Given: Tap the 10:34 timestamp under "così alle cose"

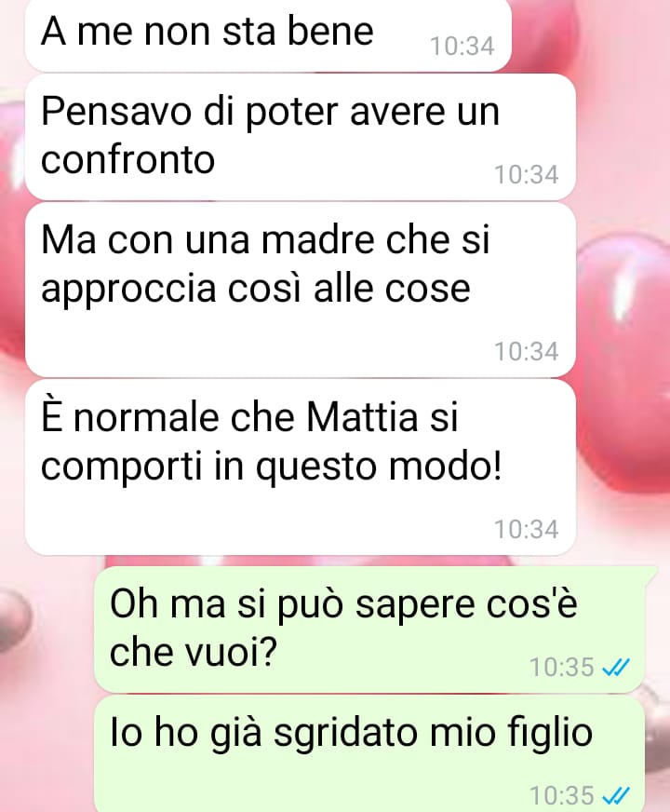Looking at the screenshot, I should [x=526, y=352].
